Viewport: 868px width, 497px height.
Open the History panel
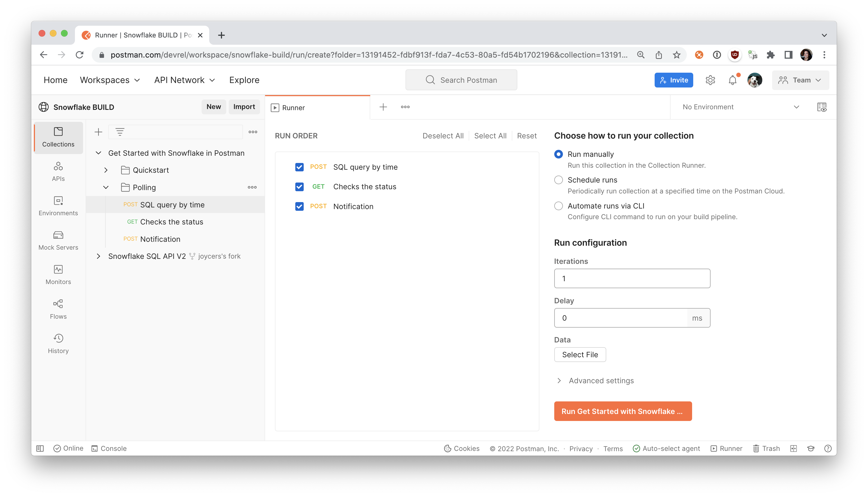tap(58, 343)
